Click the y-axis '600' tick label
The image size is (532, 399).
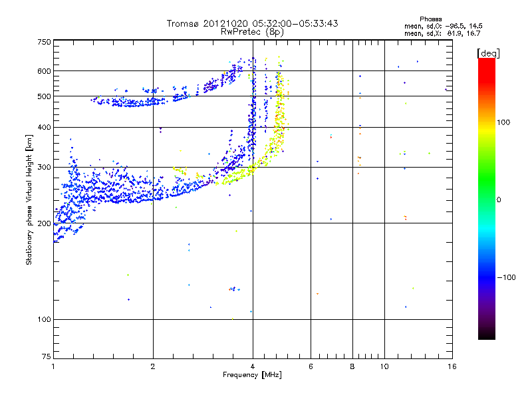point(45,71)
